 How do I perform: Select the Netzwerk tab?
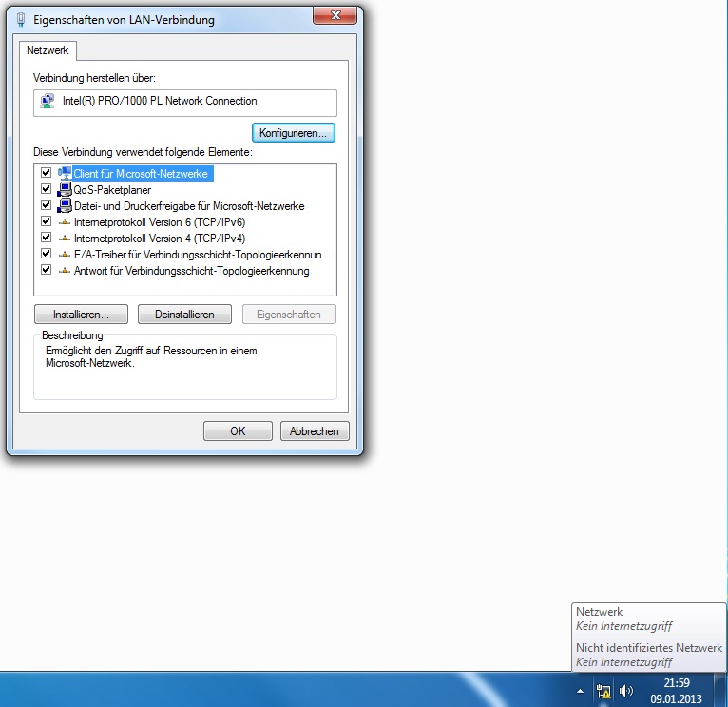[48, 50]
